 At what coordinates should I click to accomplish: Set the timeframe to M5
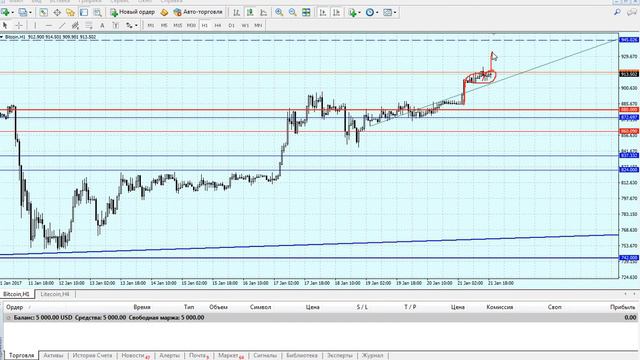coord(164,25)
